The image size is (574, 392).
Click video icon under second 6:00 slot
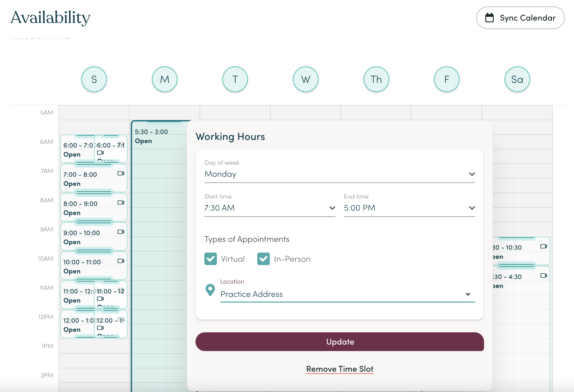[x=100, y=153]
